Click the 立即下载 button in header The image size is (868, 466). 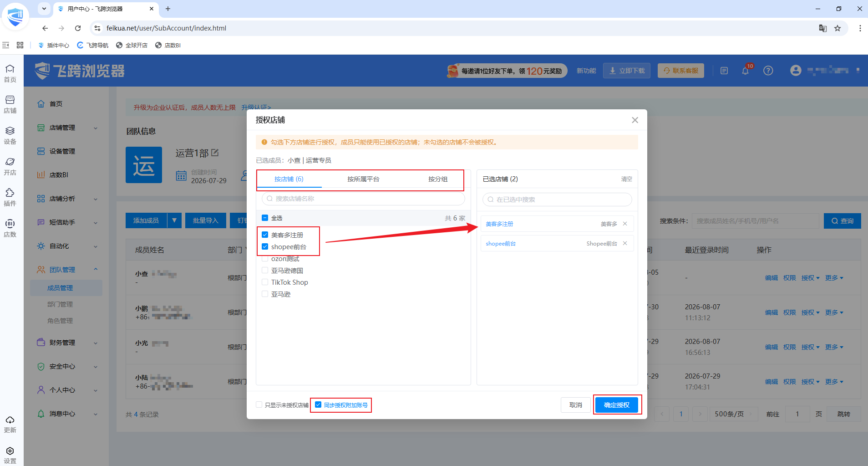[x=627, y=71]
